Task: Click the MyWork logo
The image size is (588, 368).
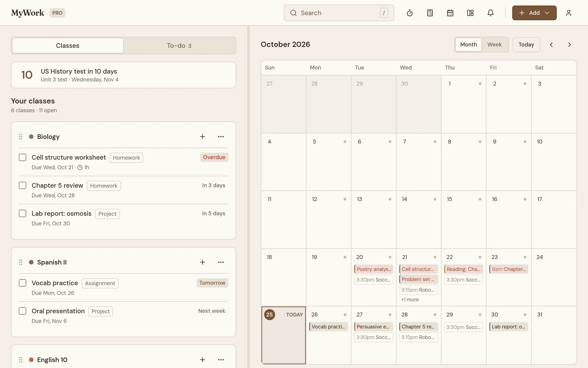Action: tap(28, 13)
